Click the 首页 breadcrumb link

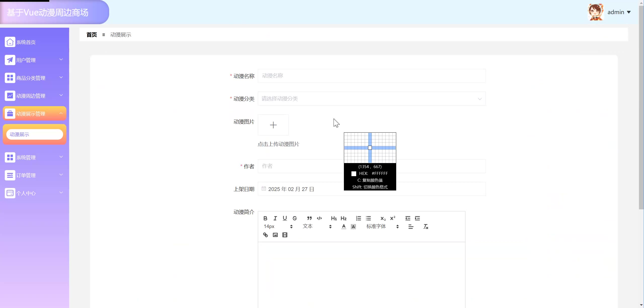pos(92,35)
